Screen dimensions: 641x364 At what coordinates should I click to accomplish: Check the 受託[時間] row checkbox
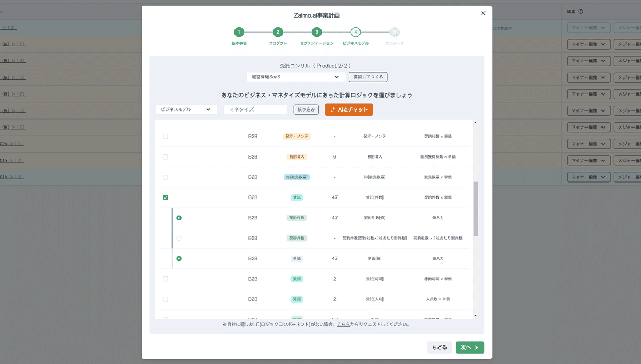click(166, 279)
